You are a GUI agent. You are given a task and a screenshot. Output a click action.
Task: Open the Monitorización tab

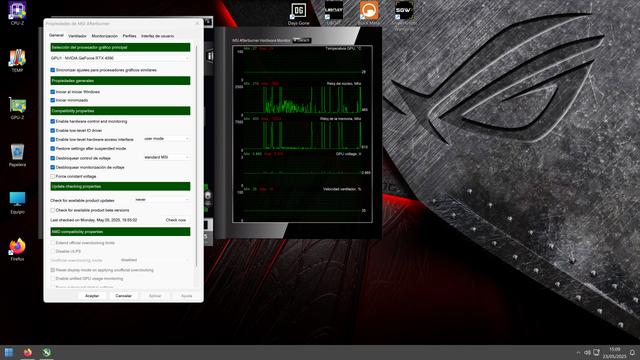point(104,36)
